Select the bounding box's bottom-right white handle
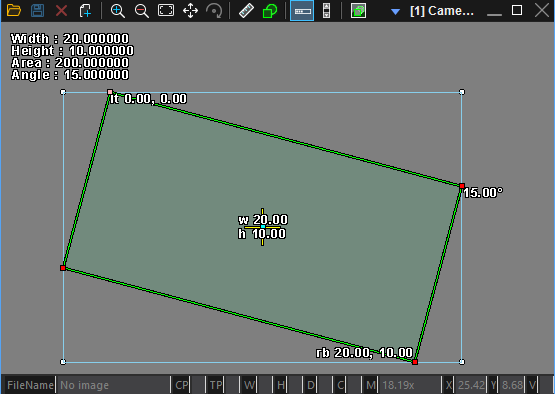 (462, 362)
